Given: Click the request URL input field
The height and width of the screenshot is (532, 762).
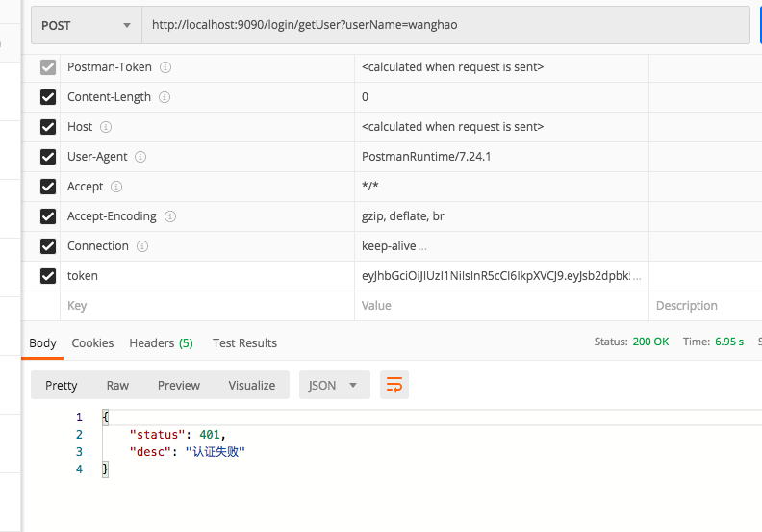Looking at the screenshot, I should pos(444,26).
